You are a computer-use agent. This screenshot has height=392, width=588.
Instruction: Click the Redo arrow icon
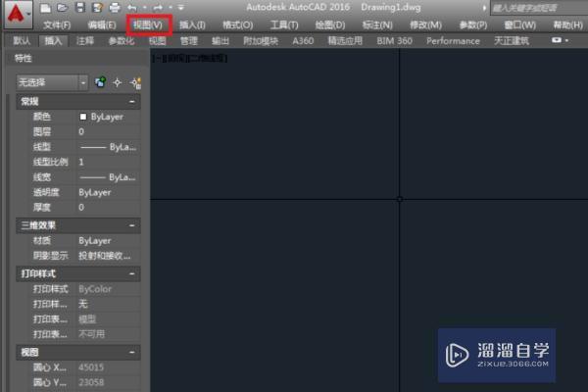click(158, 8)
